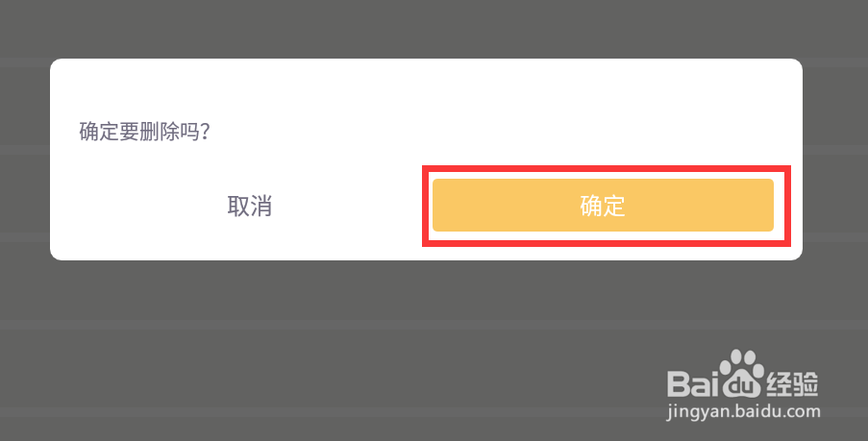Screen dimensions: 868x441
Task: Click the question mark in the delete prompt
Action: point(205,132)
